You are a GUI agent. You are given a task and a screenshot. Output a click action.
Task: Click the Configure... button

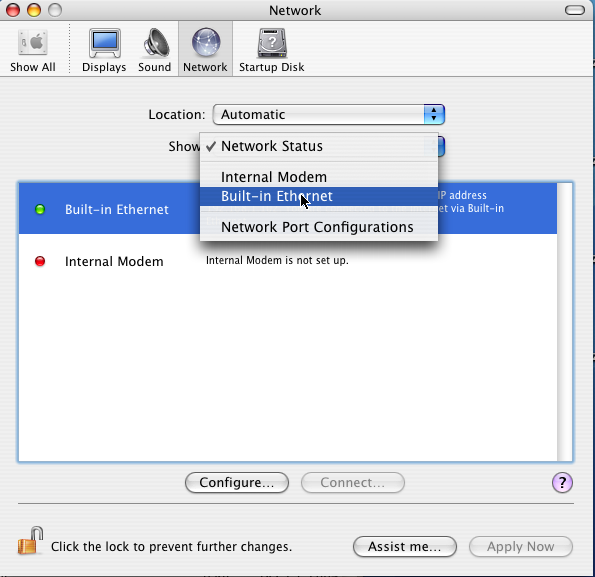click(237, 483)
